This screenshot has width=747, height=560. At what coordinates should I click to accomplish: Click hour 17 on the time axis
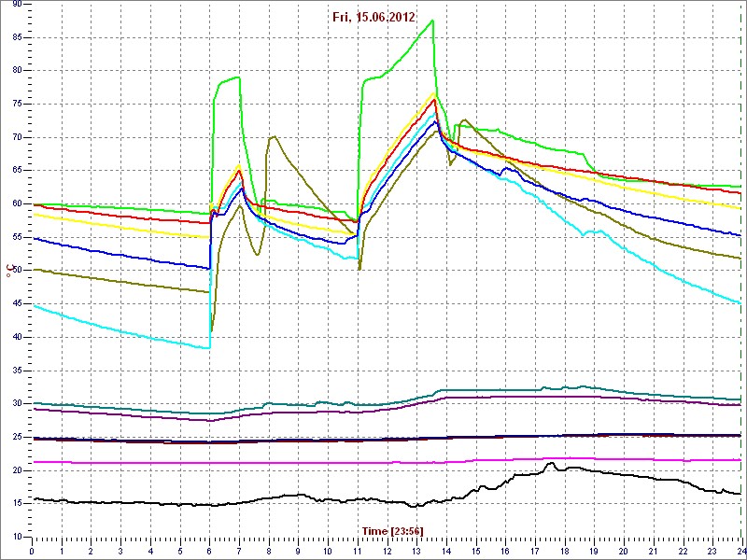[x=534, y=551]
